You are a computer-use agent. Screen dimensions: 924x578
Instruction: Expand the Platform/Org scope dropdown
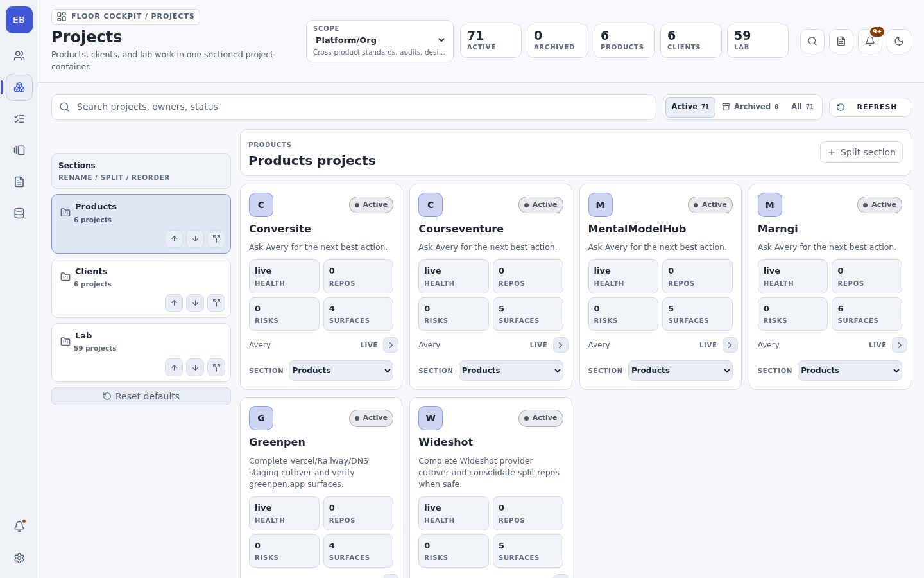[x=380, y=40]
